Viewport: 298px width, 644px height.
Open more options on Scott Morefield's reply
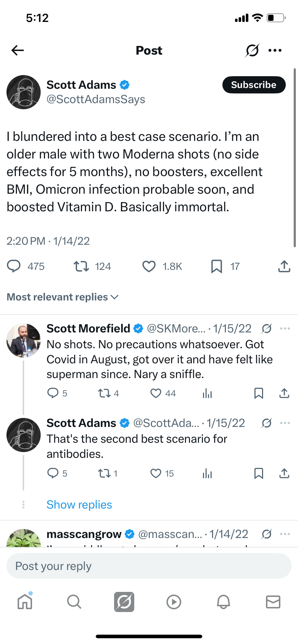click(285, 328)
